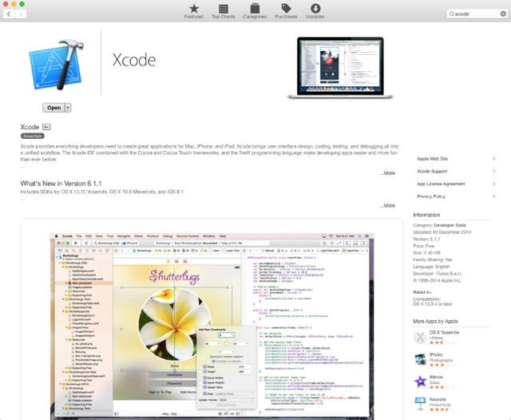Viewport: 511px width, 420px height.
Task: Click the iPhoto app title
Action: pyautogui.click(x=436, y=355)
